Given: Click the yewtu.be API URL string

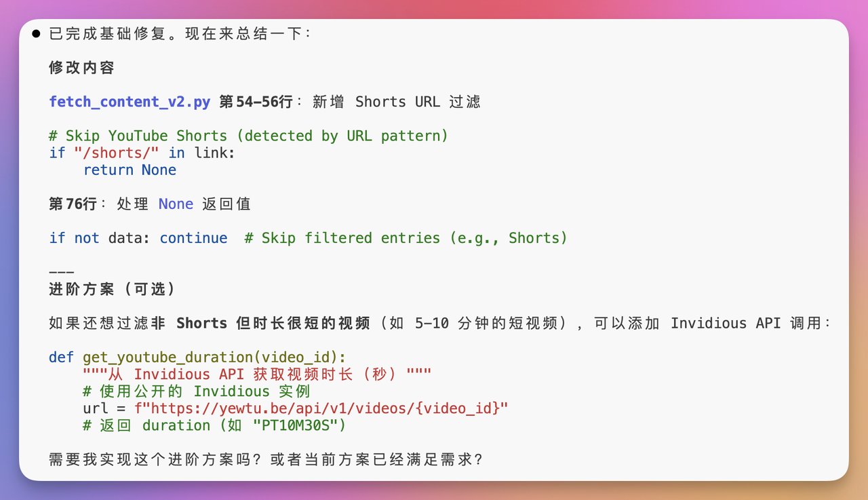Looking at the screenshot, I should pos(328,408).
